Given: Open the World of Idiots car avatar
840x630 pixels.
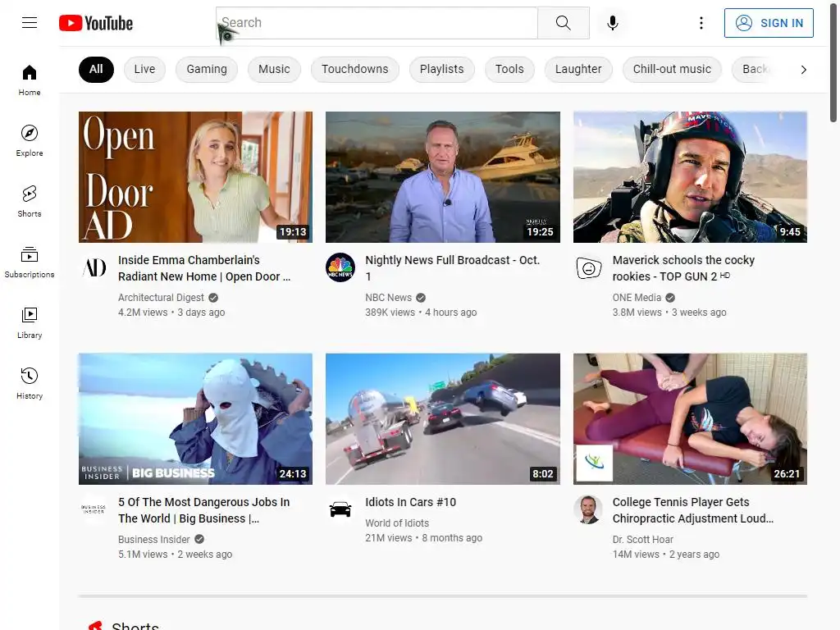Looking at the screenshot, I should click(340, 509).
